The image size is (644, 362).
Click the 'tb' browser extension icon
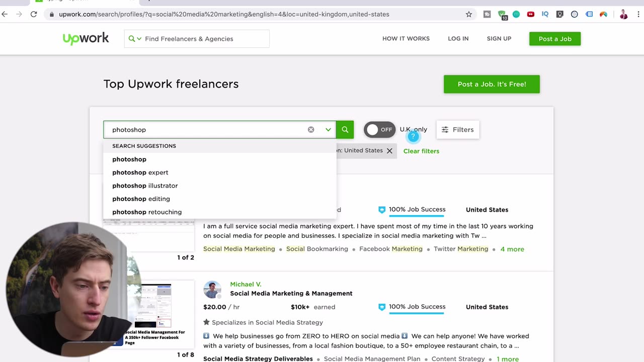[487, 14]
